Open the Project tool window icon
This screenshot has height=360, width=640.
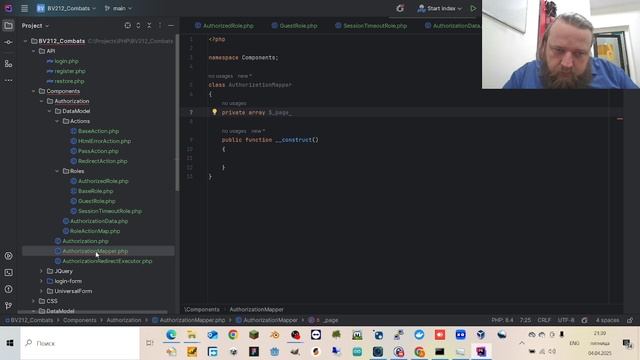tap(8, 26)
